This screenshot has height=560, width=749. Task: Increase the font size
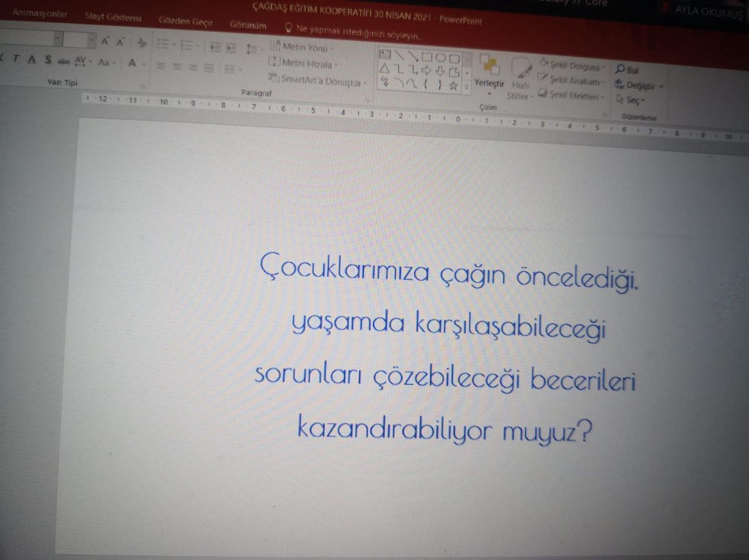[105, 42]
